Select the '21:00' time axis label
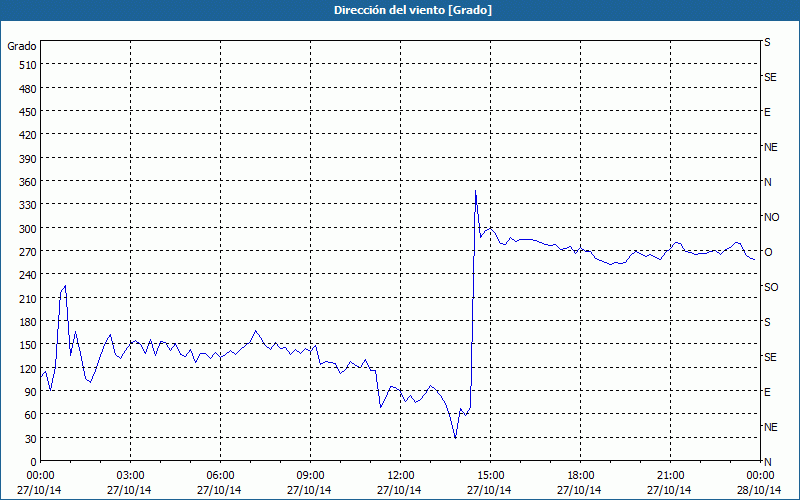The image size is (800, 500). click(670, 476)
